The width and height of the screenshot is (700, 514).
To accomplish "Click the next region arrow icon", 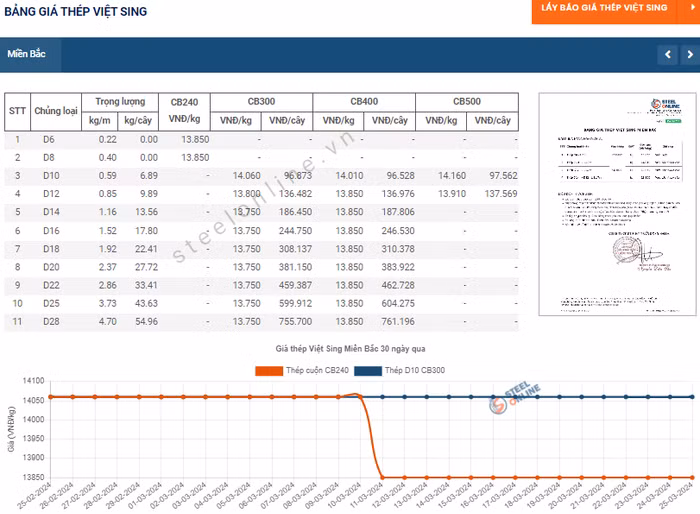I will [689, 54].
